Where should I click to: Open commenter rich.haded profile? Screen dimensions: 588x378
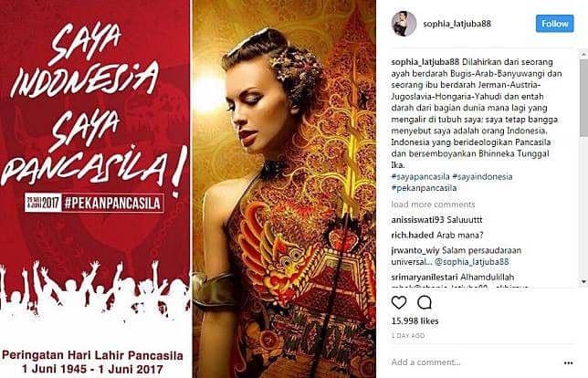click(x=413, y=236)
